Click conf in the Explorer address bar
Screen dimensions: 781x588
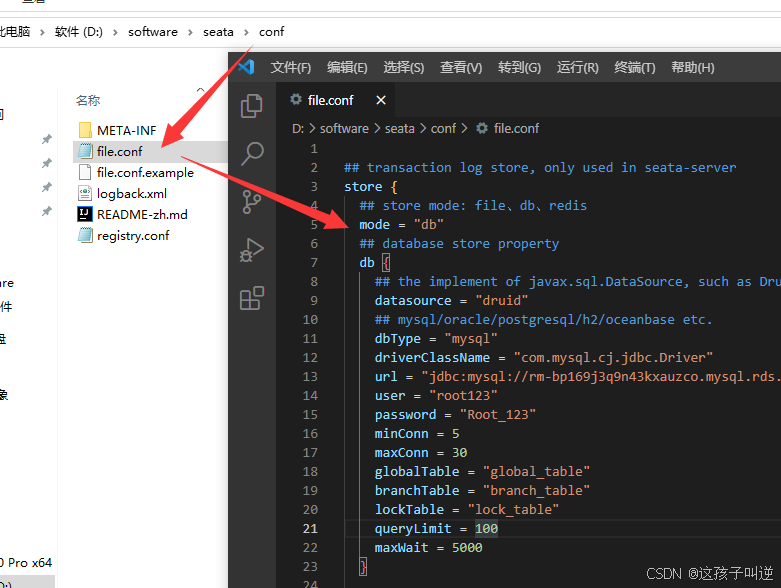271,32
